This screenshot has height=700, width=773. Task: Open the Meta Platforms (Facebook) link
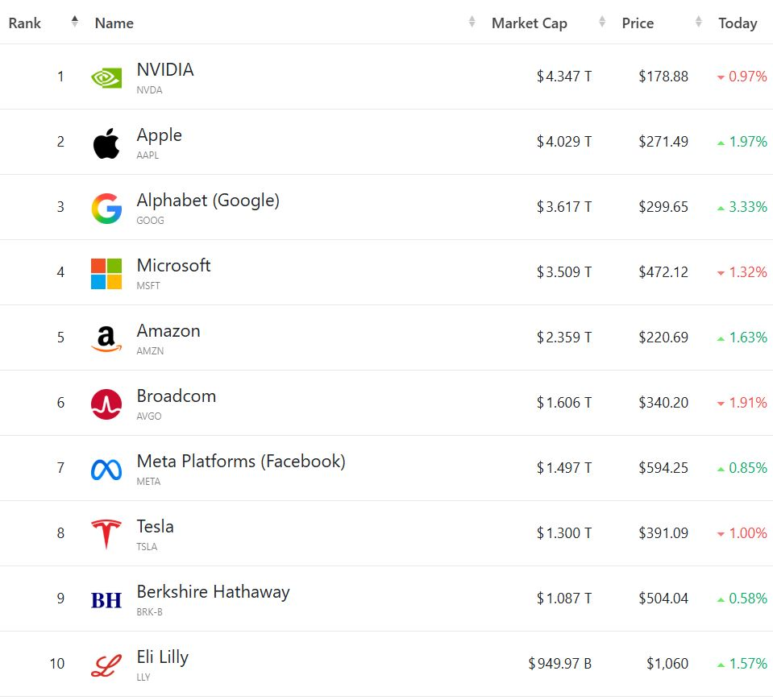(x=241, y=462)
